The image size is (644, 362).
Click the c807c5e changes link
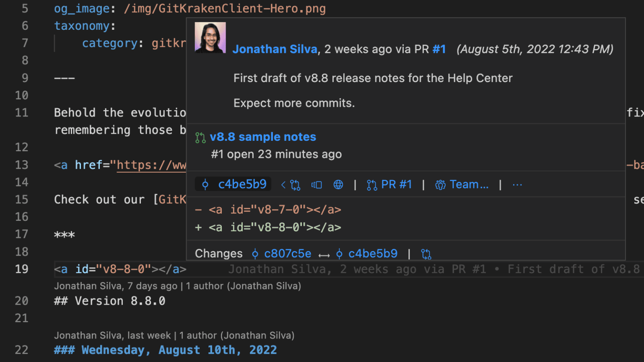(x=288, y=253)
